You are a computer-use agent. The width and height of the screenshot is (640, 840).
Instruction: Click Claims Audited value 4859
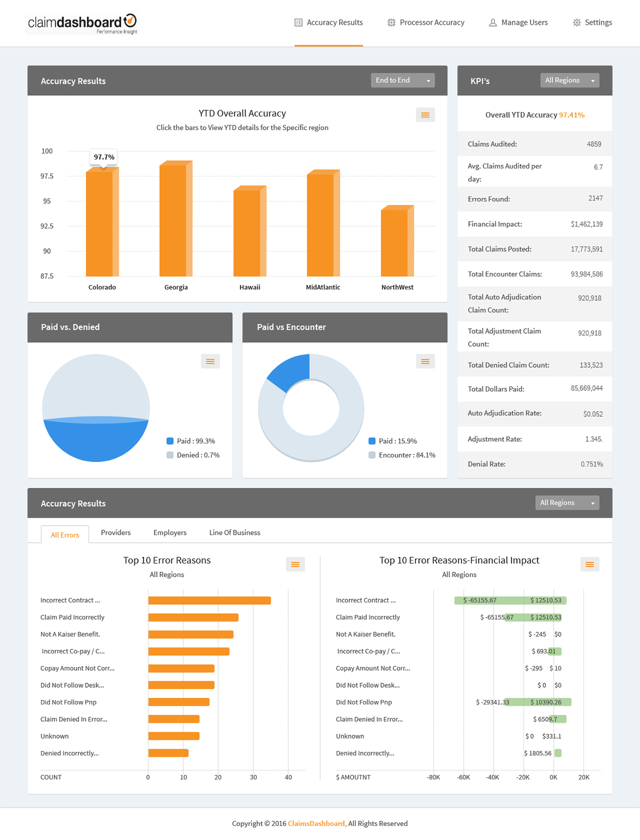pyautogui.click(x=594, y=144)
